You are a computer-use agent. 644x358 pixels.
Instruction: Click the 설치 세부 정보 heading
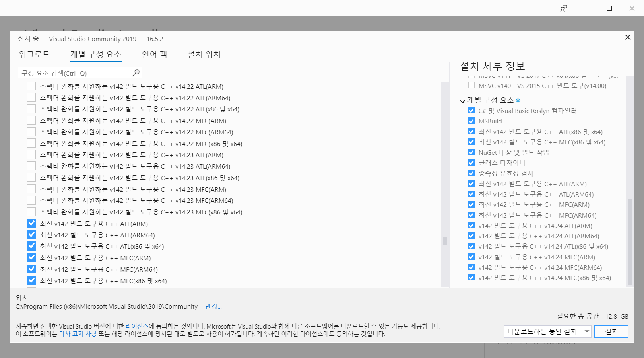click(493, 66)
